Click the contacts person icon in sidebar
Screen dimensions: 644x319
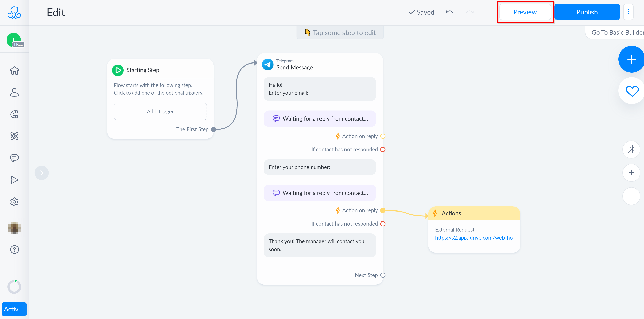[14, 92]
